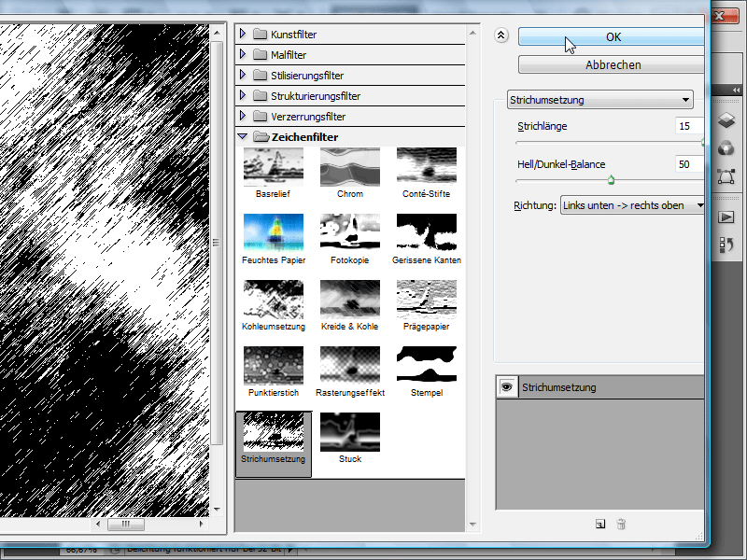Viewport: 747px width, 560px height.
Task: Delete the effect layer with trash icon
Action: point(621,525)
